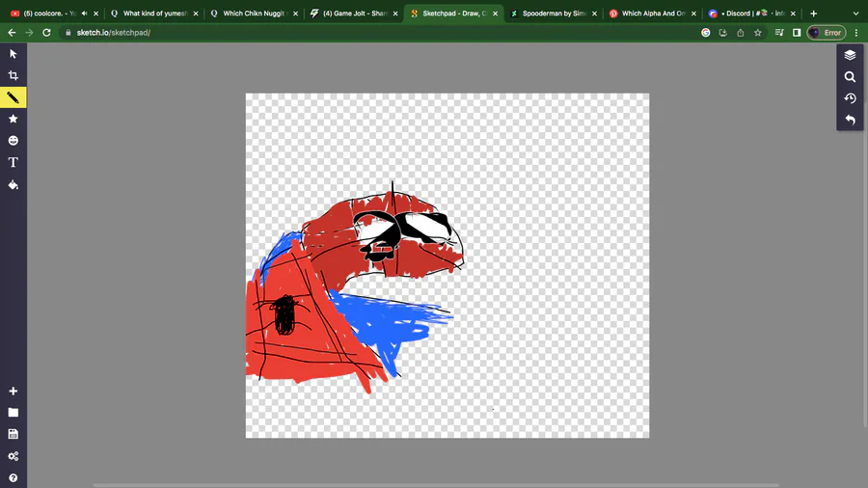The height and width of the screenshot is (488, 868).
Task: Bookmark page with star icon
Action: coord(758,33)
